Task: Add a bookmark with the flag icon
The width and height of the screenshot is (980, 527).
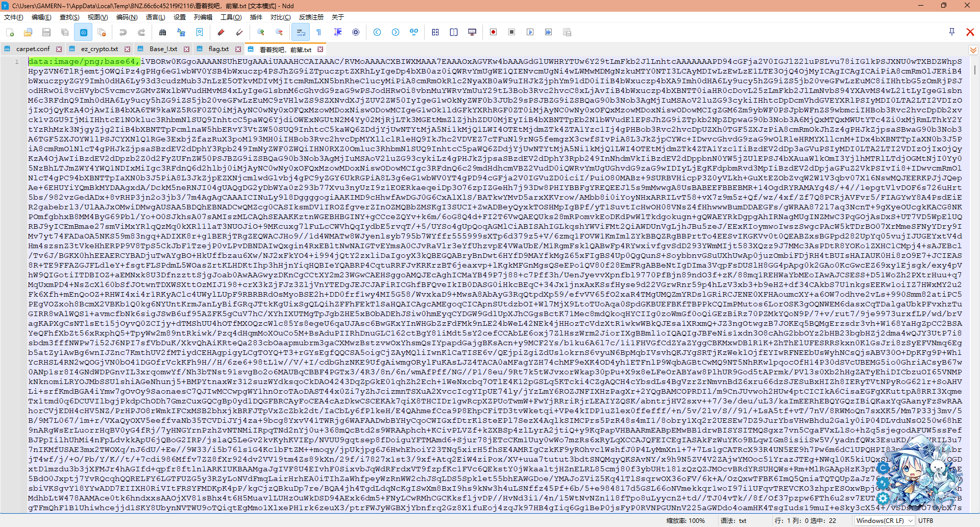Action: click(x=200, y=32)
